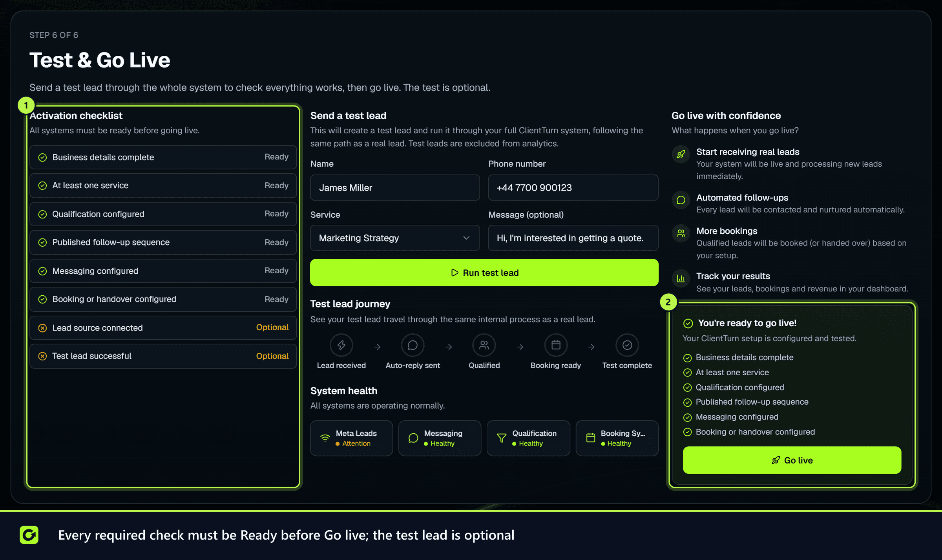Click the STEP 6 OF 6 label

tap(54, 35)
